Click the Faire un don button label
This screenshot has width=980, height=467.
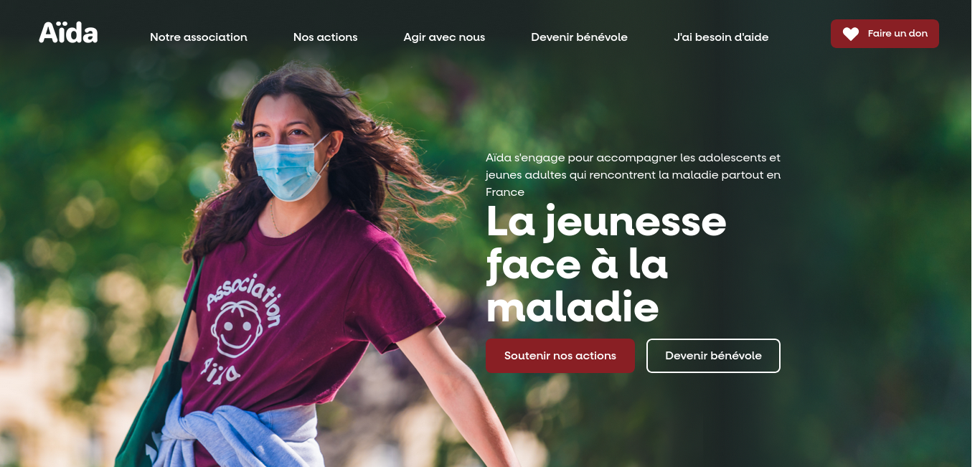[897, 34]
